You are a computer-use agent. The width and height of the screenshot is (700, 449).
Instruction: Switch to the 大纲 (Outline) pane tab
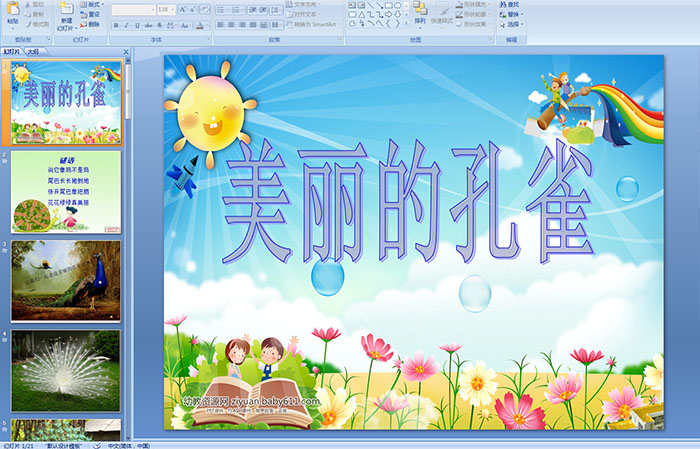tap(33, 52)
